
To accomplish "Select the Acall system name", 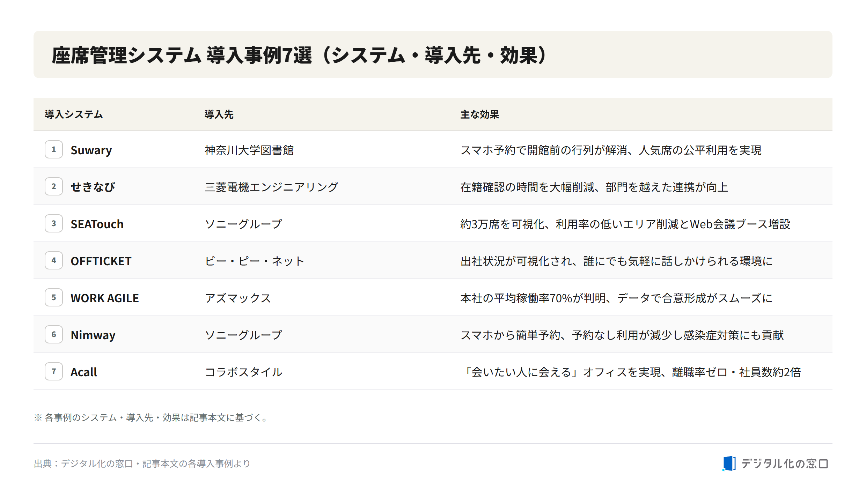I will 84,372.
